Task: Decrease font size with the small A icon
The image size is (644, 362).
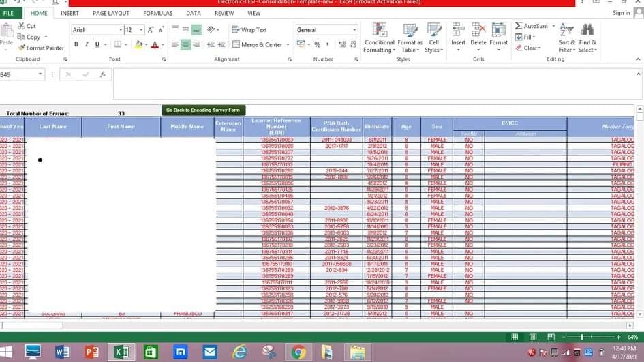Action: point(161,29)
